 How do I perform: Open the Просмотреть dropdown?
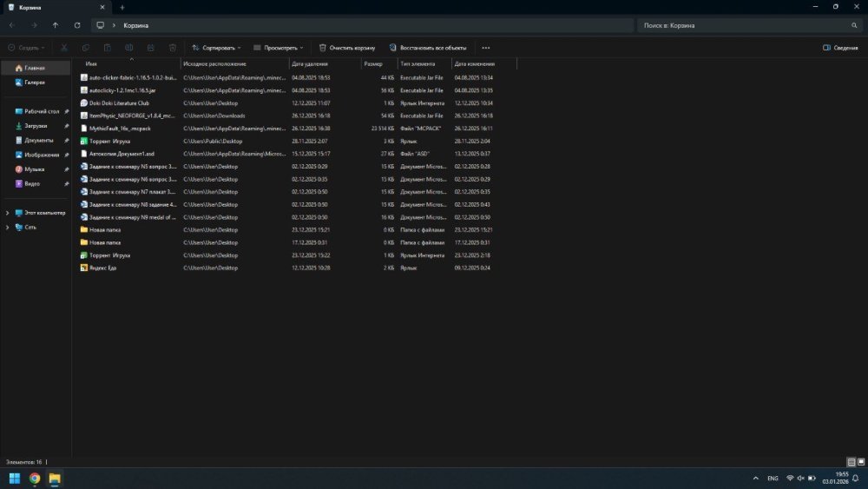[278, 48]
